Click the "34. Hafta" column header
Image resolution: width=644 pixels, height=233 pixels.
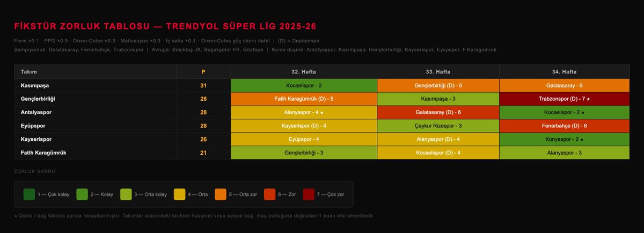[x=564, y=72]
